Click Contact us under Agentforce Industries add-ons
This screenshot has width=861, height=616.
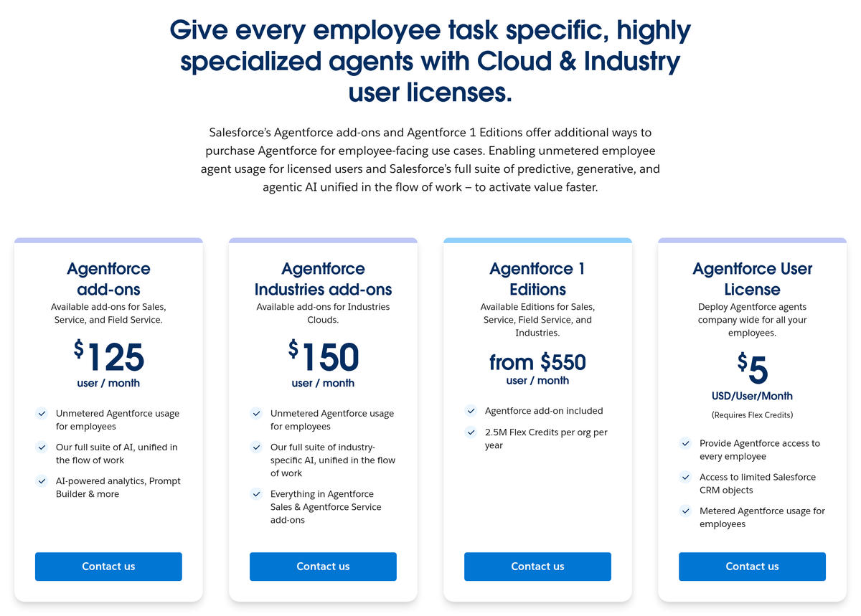323,567
